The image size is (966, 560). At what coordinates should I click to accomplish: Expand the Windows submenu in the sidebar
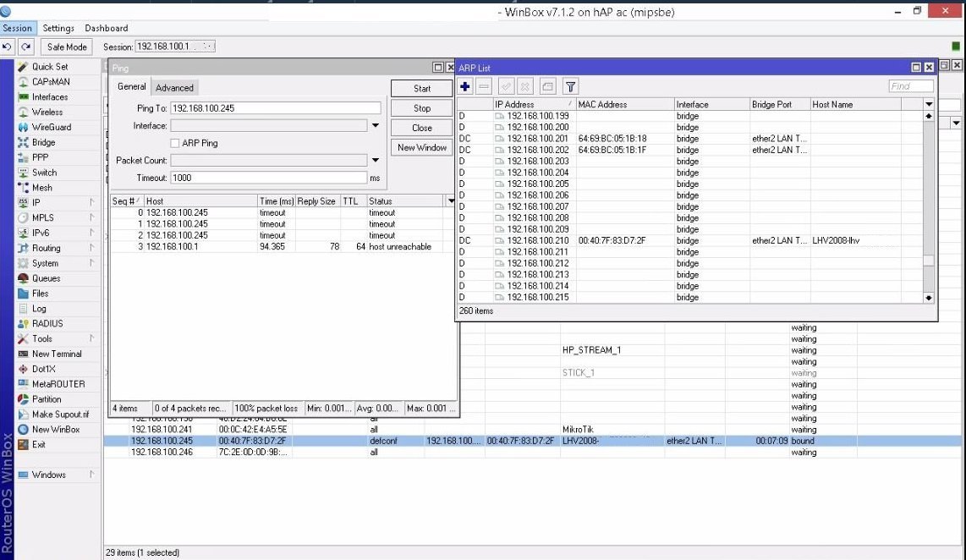(92, 475)
